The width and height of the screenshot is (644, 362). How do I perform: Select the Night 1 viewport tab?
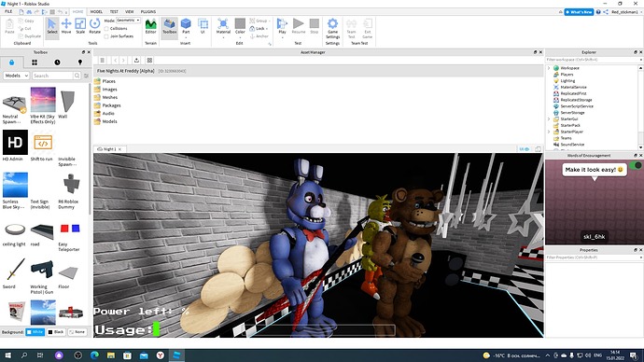click(x=109, y=149)
